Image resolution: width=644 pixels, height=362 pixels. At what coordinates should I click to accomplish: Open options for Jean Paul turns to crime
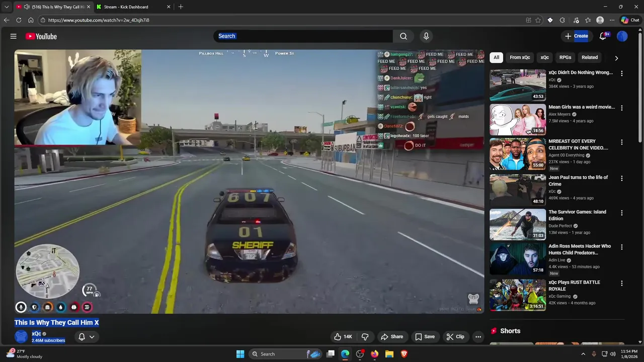point(622,178)
